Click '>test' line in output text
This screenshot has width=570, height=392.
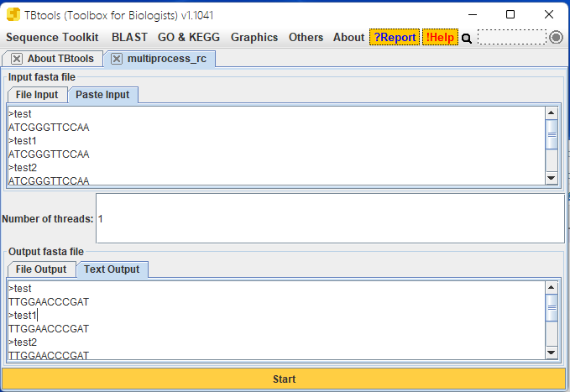pyautogui.click(x=20, y=289)
